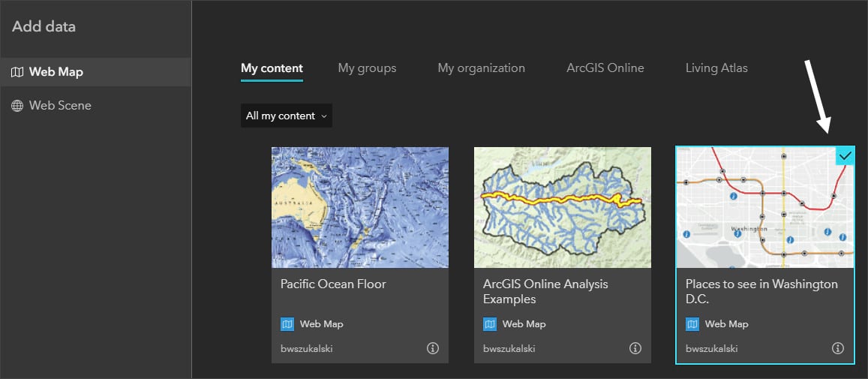Expand the All my content dropdown

tap(287, 116)
